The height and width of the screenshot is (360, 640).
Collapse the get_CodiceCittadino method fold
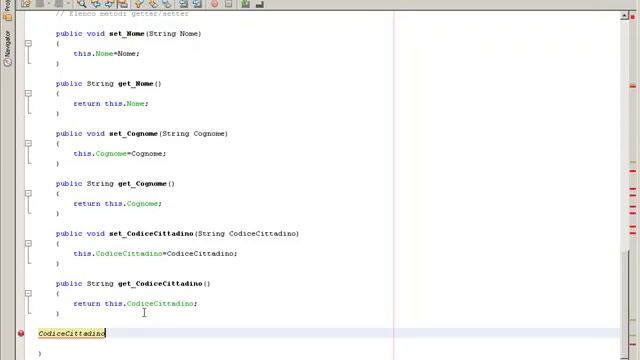(x=28, y=293)
